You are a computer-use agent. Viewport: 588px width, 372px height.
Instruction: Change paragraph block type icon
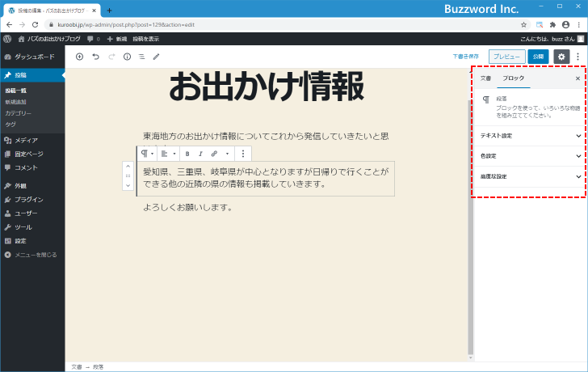[x=147, y=154]
